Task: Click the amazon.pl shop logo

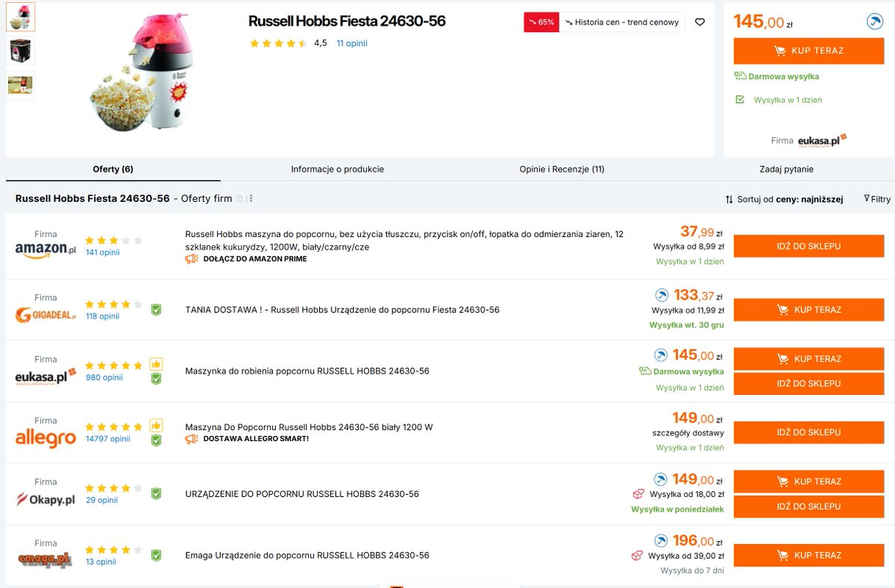Action: click(45, 250)
